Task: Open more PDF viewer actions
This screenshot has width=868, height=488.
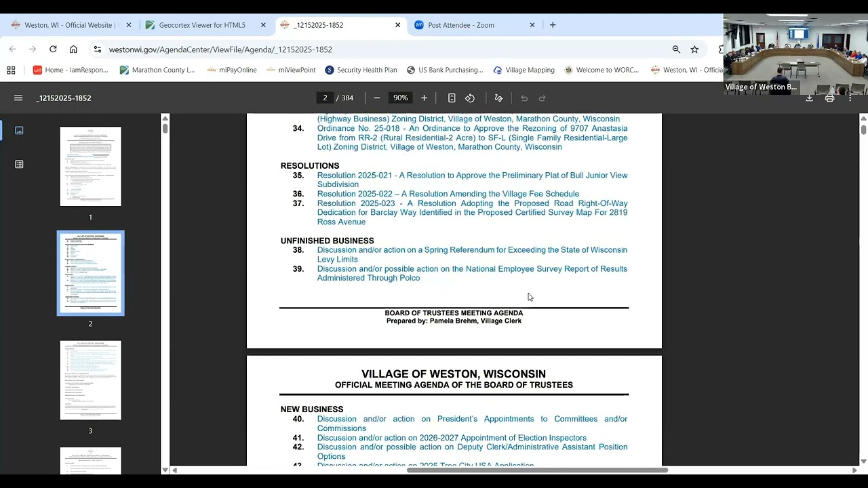Action: (x=850, y=98)
